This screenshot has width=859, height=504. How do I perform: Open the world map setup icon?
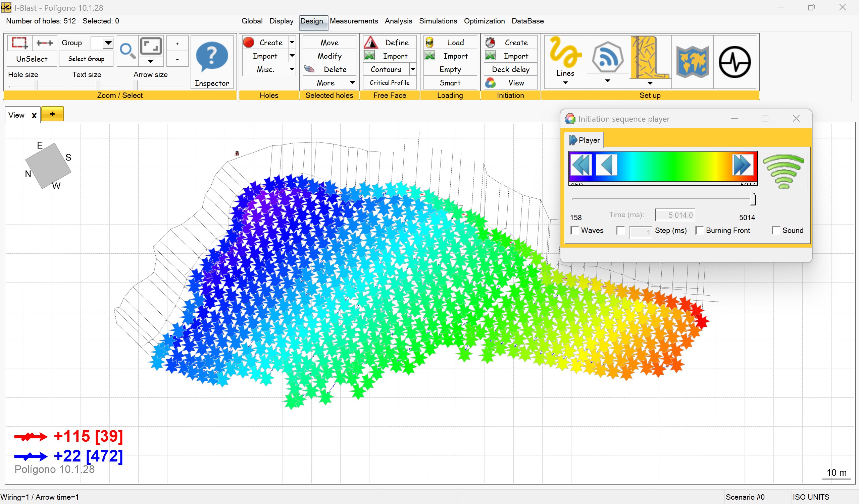point(692,62)
